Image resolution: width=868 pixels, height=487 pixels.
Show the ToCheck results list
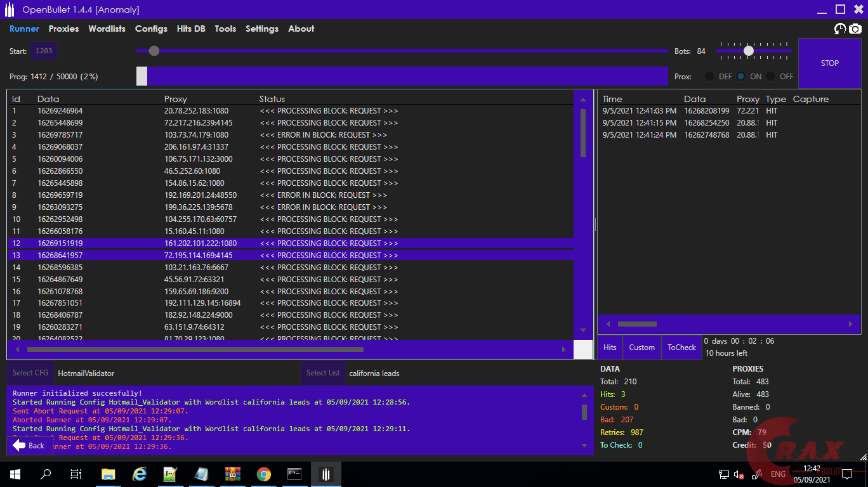coord(681,347)
